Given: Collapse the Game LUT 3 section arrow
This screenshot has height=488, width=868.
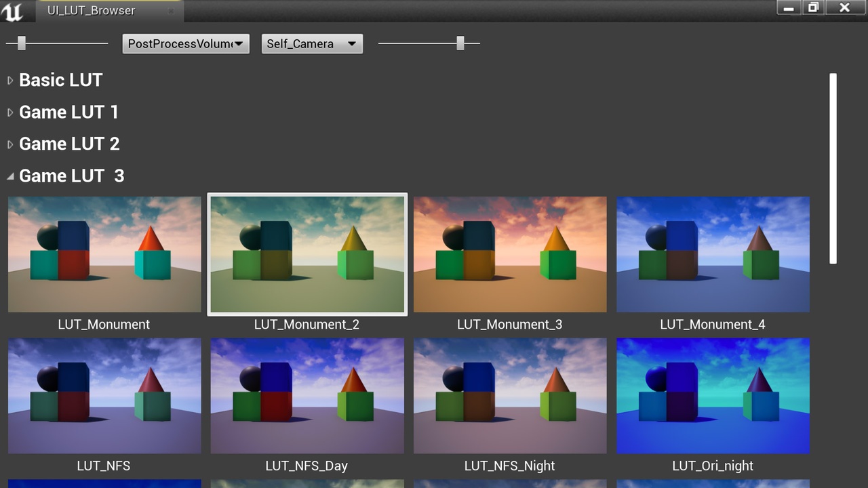Looking at the screenshot, I should (10, 176).
